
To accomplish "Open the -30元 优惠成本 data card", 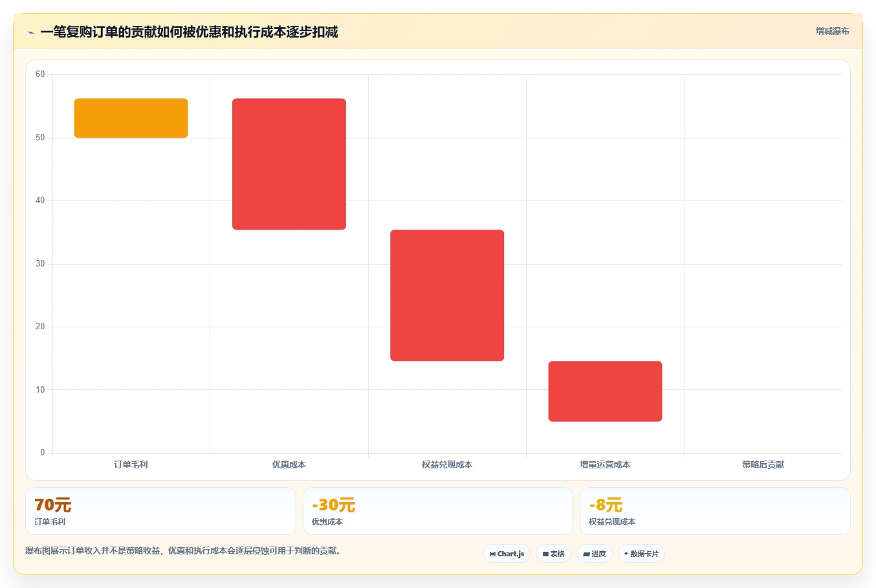I will (x=438, y=511).
